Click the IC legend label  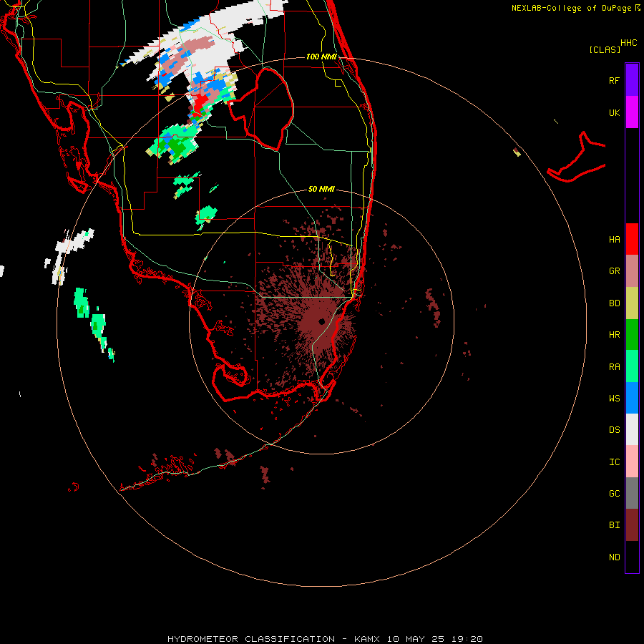[x=614, y=462]
